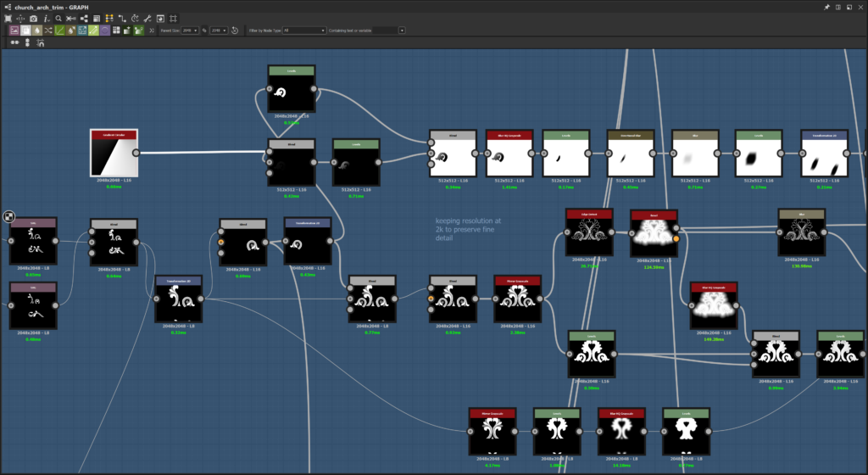
Task: Open the magnifier search tool
Action: (58, 19)
